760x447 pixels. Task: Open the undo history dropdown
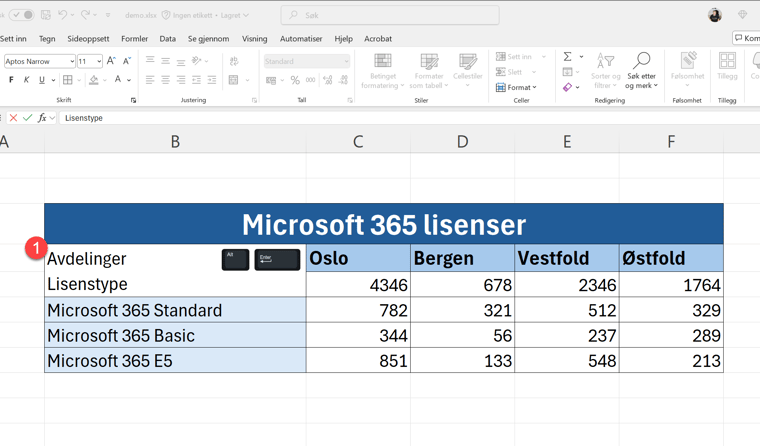point(72,16)
